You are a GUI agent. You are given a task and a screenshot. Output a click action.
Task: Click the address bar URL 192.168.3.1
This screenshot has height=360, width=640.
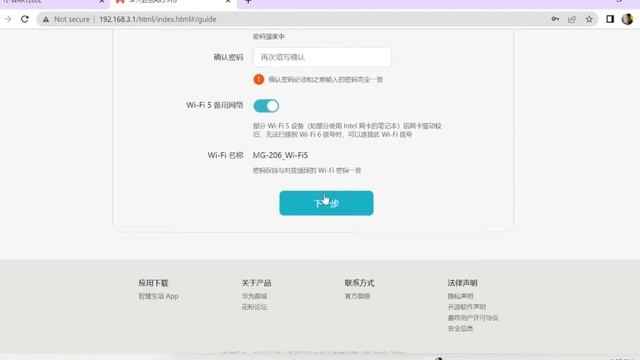pos(158,19)
